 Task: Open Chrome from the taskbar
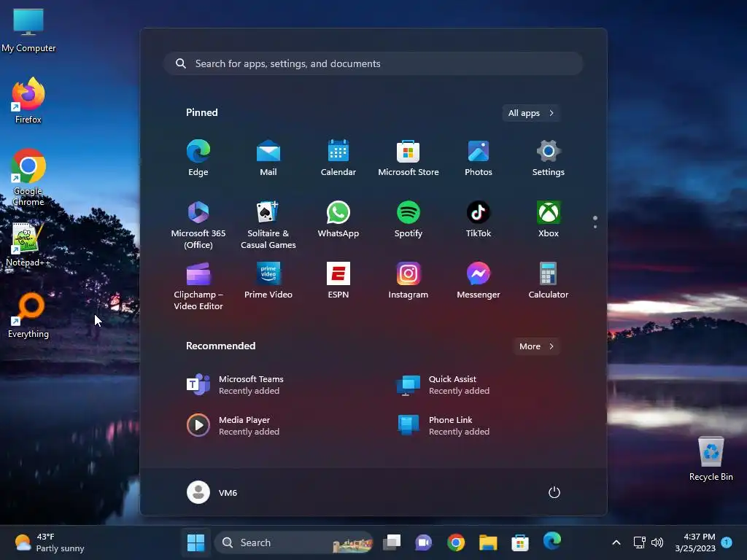[456, 542]
